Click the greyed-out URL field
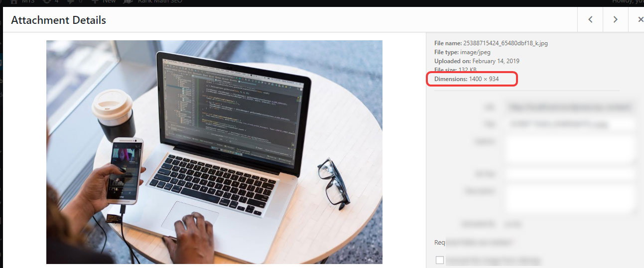This screenshot has width=644, height=268. tap(570, 107)
